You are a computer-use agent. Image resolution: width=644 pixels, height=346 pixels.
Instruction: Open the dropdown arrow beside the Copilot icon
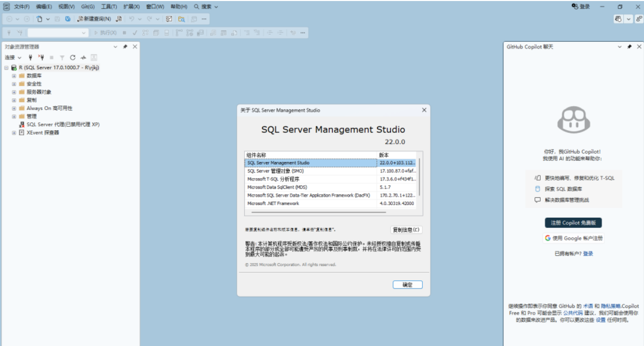coord(629,19)
